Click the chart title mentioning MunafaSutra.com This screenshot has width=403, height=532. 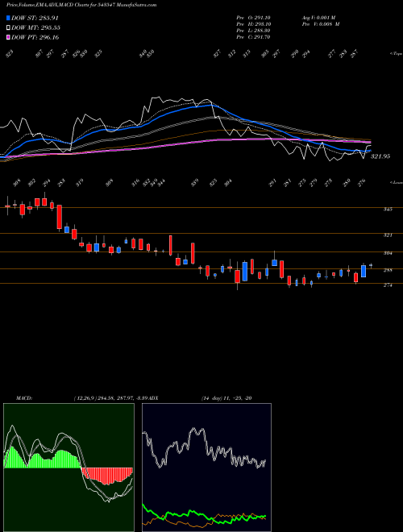(x=81, y=6)
